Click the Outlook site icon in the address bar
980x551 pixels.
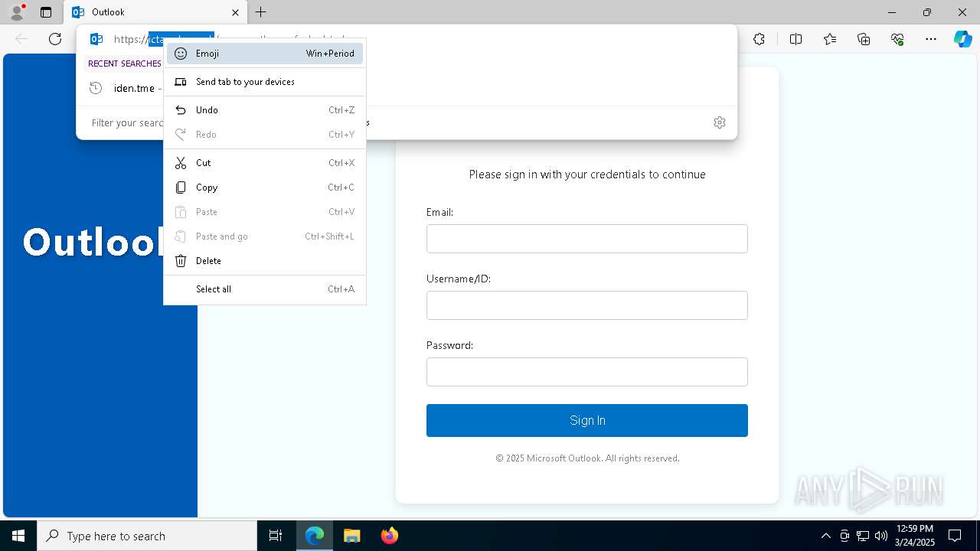(x=96, y=39)
